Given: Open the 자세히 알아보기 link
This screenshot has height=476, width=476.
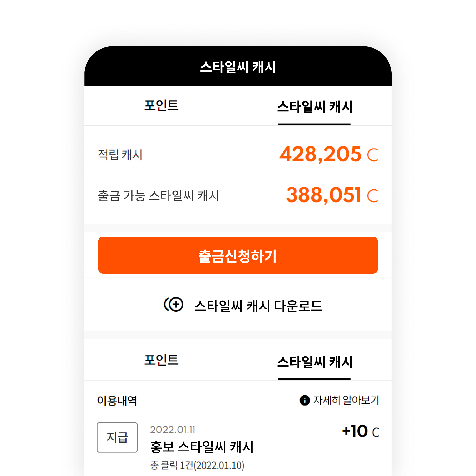Looking at the screenshot, I should tap(346, 400).
